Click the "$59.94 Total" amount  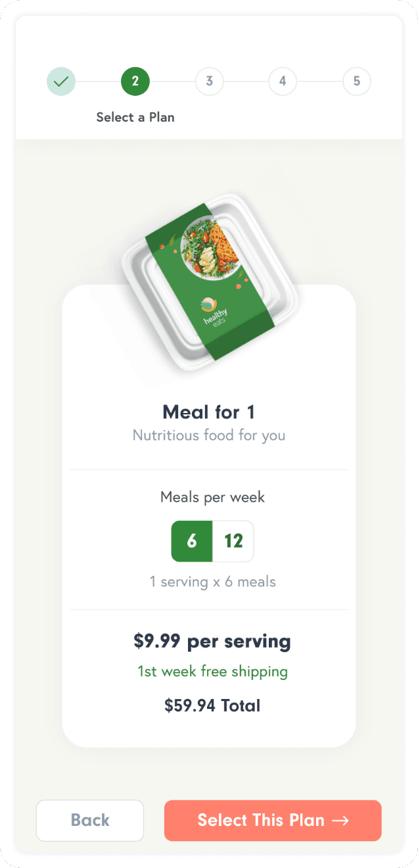212,706
